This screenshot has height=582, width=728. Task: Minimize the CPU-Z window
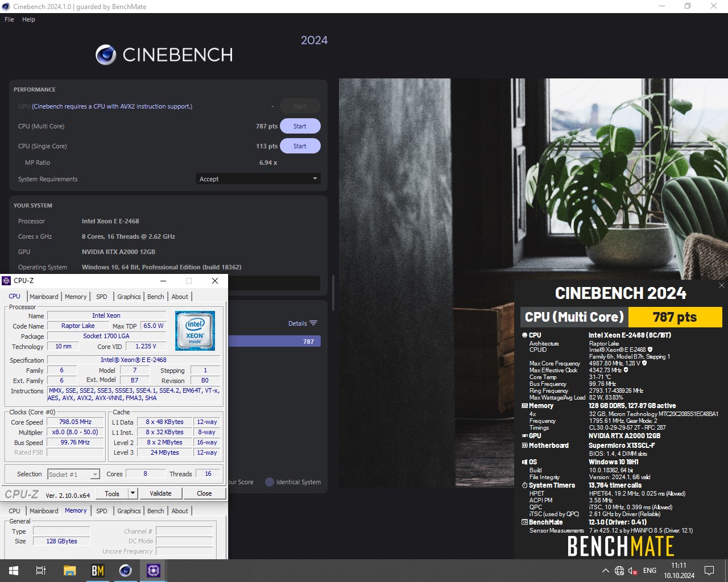click(163, 281)
